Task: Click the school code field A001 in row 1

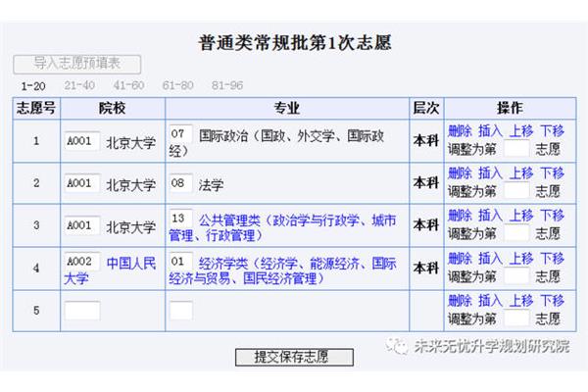Action: [x=82, y=141]
